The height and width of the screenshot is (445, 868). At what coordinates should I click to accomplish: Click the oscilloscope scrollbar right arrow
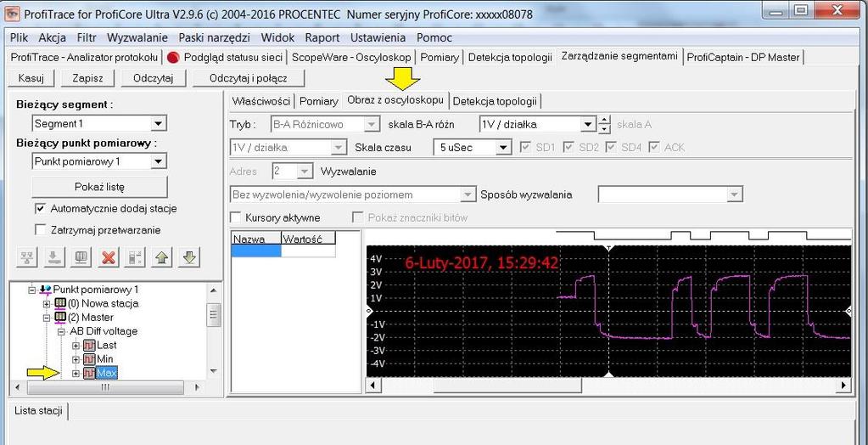(x=843, y=386)
